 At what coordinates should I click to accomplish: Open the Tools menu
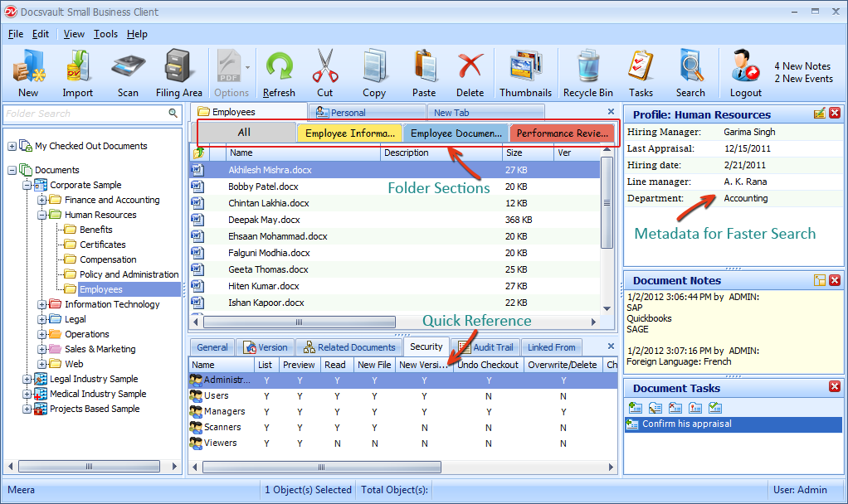pos(105,34)
